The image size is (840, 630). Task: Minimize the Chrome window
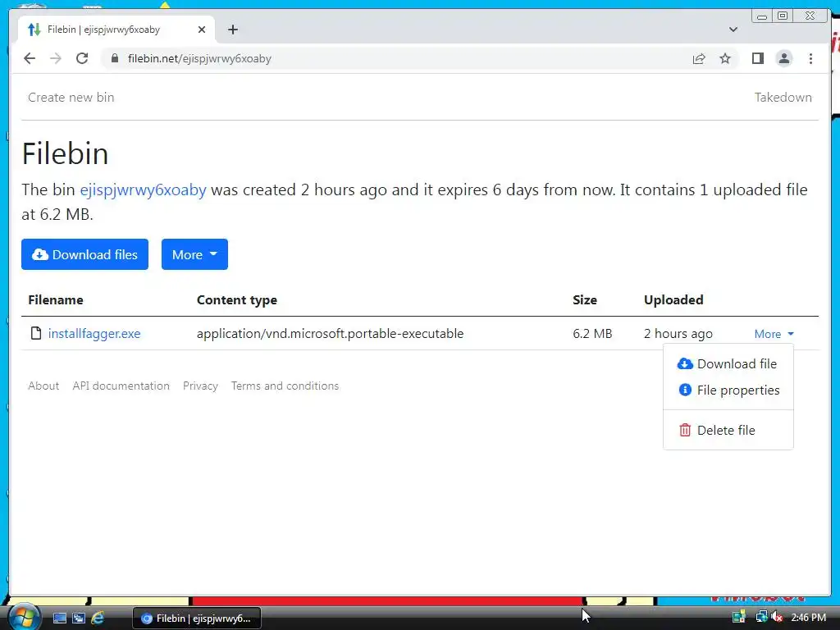click(x=762, y=16)
